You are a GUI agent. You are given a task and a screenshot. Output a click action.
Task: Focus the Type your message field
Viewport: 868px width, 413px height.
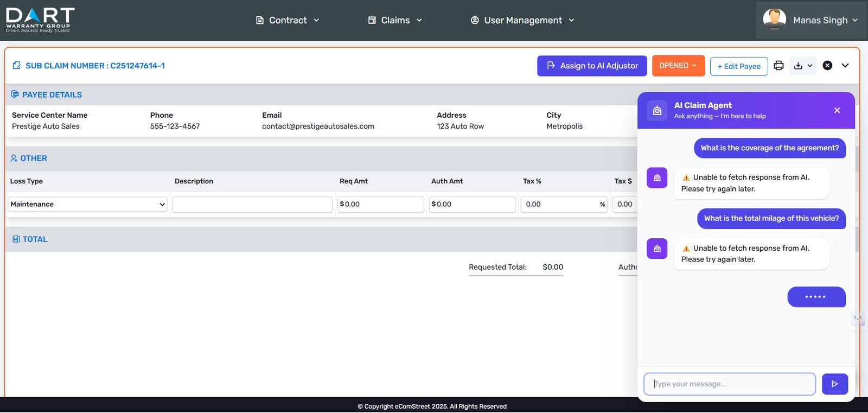coord(729,384)
